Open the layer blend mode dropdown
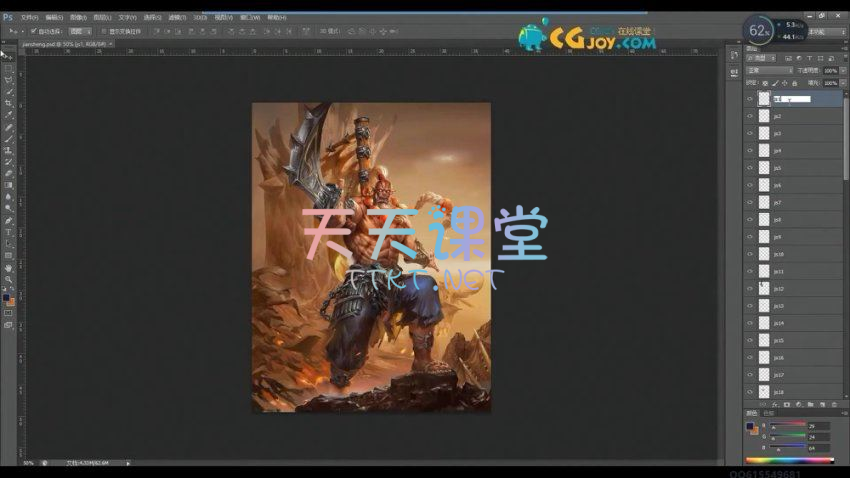The height and width of the screenshot is (478, 850). point(770,71)
